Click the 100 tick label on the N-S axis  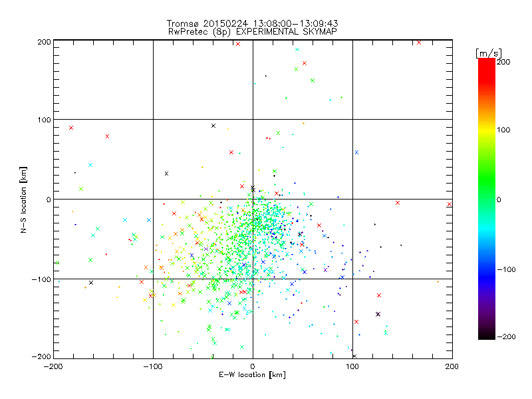[44, 120]
